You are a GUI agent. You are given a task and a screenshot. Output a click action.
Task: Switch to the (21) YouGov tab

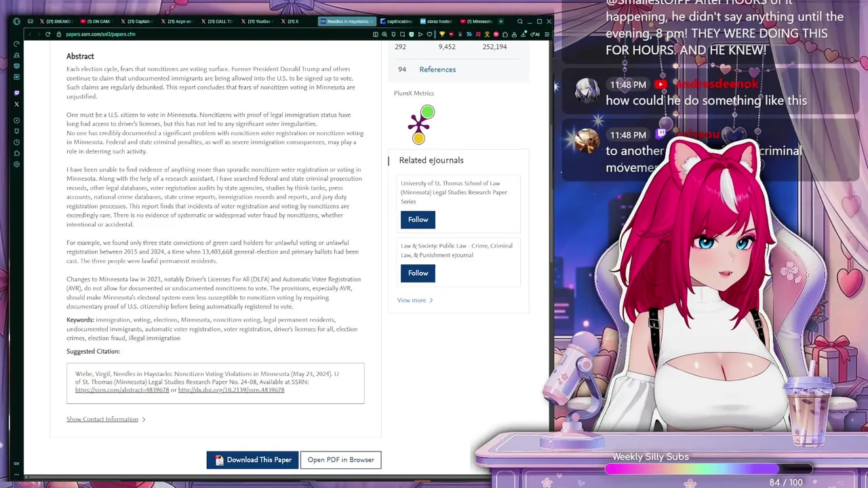coord(256,22)
